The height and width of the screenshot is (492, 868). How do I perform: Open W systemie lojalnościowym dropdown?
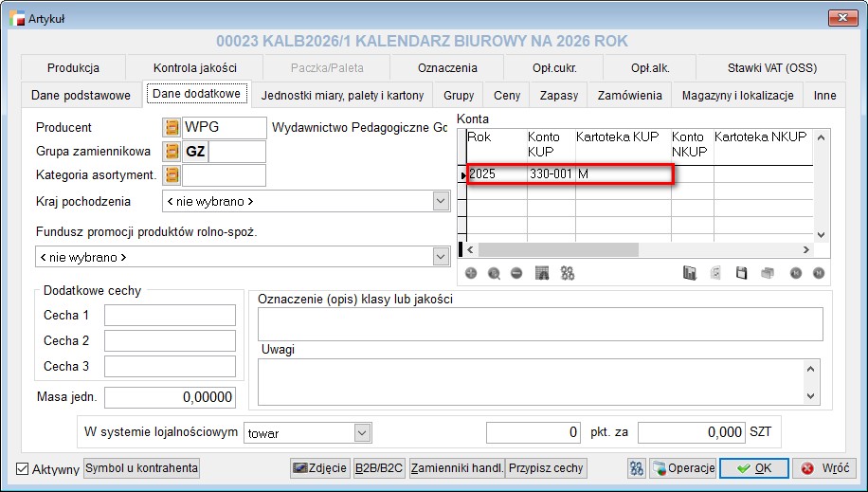pos(361,433)
